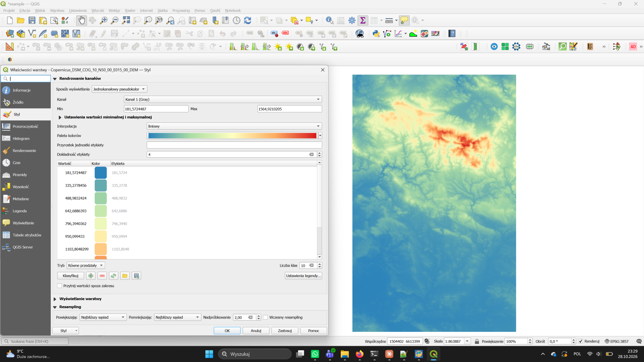The height and width of the screenshot is (362, 644).
Task: Click the load color map folder icon
Action: (x=125, y=276)
